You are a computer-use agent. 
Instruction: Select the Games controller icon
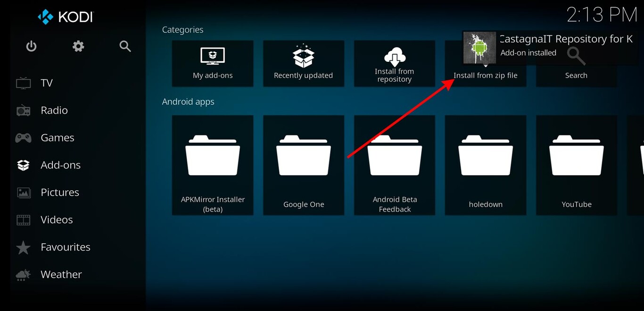pos(24,138)
